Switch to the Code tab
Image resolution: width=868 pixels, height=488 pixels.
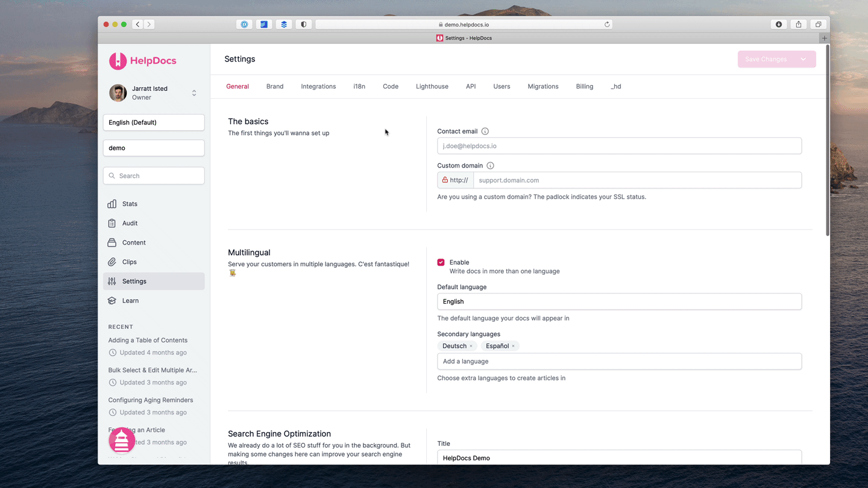point(391,86)
